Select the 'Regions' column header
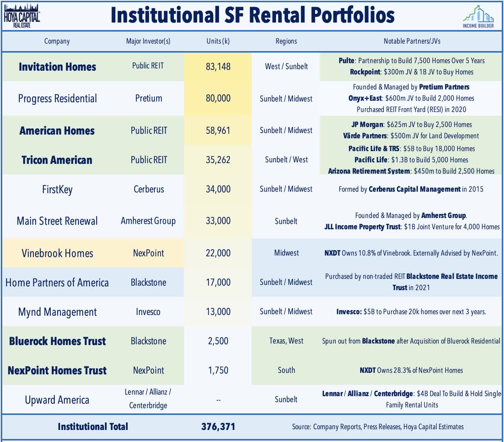Viewport: 504px width, 442px height. click(286, 41)
